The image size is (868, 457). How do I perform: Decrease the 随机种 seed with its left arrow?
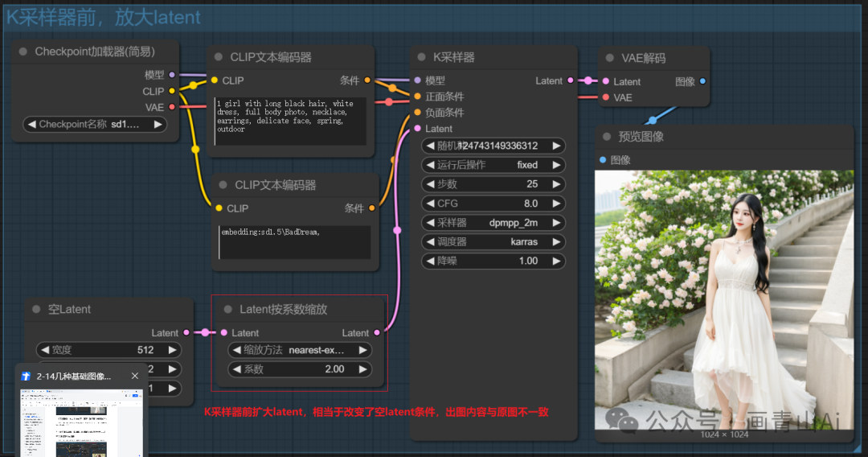tap(430, 146)
